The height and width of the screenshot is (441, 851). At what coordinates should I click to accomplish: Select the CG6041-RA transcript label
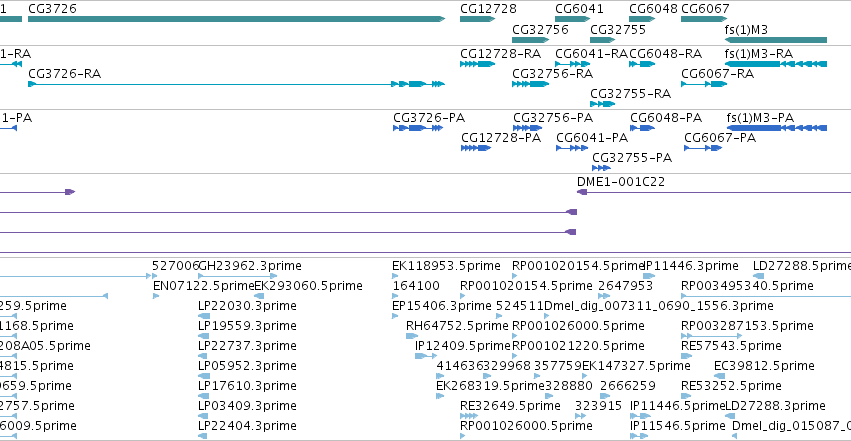click(592, 54)
